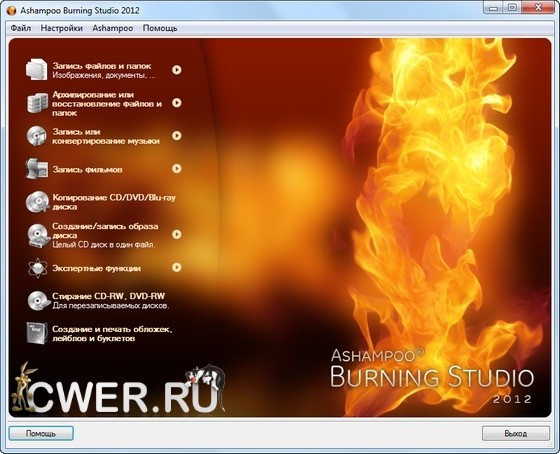Minimize the Ashampoo Burning Studio window
Screen dimensions: 560x454
[494, 8]
